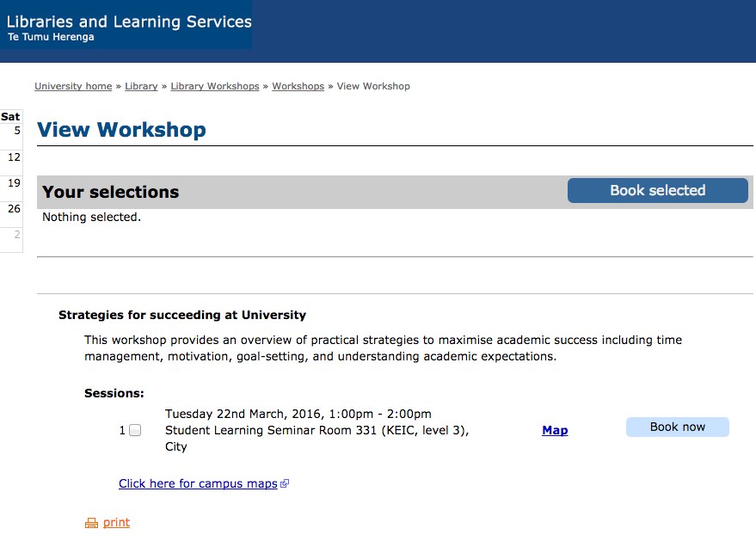Click the Libraries and Learning Services logo
The width and height of the screenshot is (756, 541).
pyautogui.click(x=126, y=25)
